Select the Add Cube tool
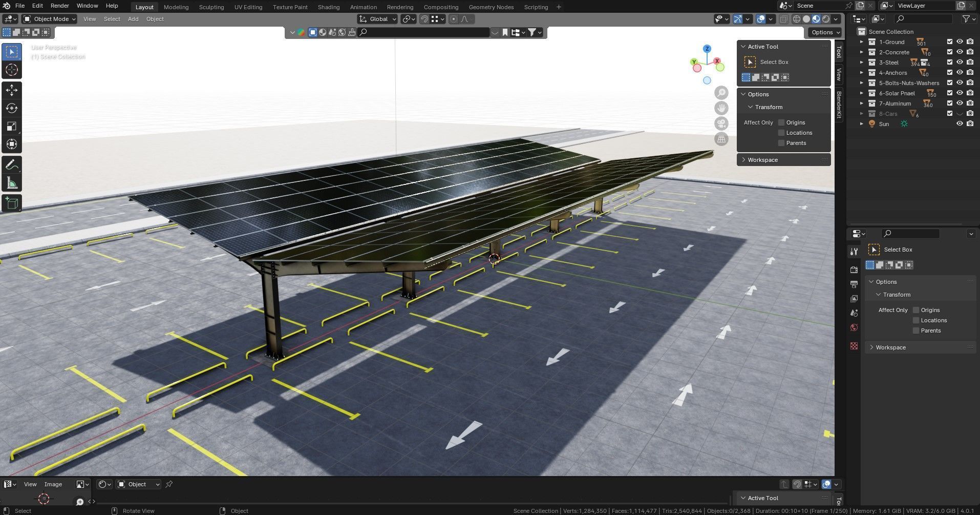The height and width of the screenshot is (515, 980). (x=12, y=203)
